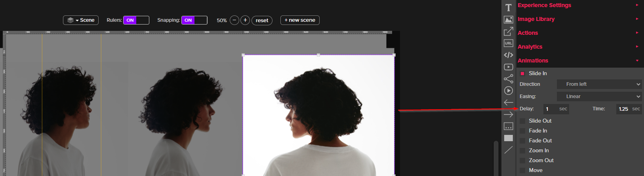
Task: Click the external link action icon
Action: pyautogui.click(x=509, y=31)
